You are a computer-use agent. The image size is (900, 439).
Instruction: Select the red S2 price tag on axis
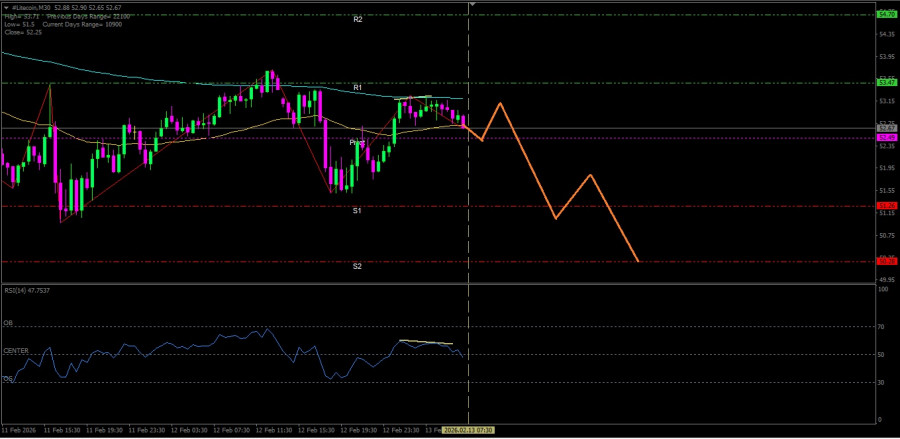[x=886, y=261]
